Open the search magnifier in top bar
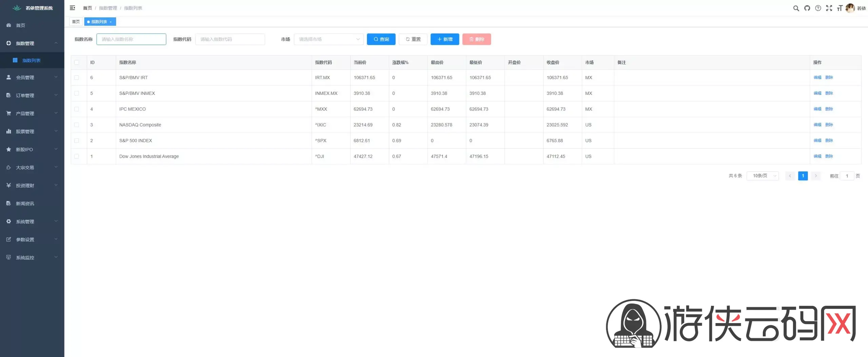The width and height of the screenshot is (868, 357). coord(796,8)
